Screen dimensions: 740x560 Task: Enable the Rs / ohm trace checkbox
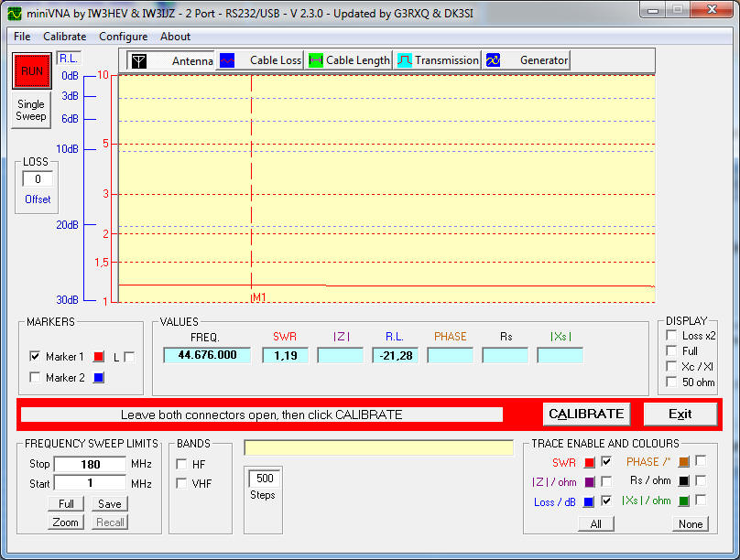701,480
